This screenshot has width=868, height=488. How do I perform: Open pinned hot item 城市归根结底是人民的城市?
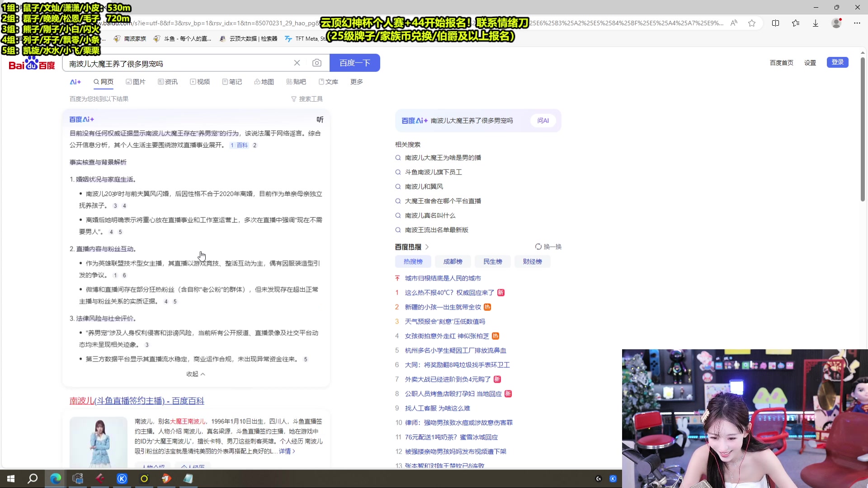click(x=443, y=278)
